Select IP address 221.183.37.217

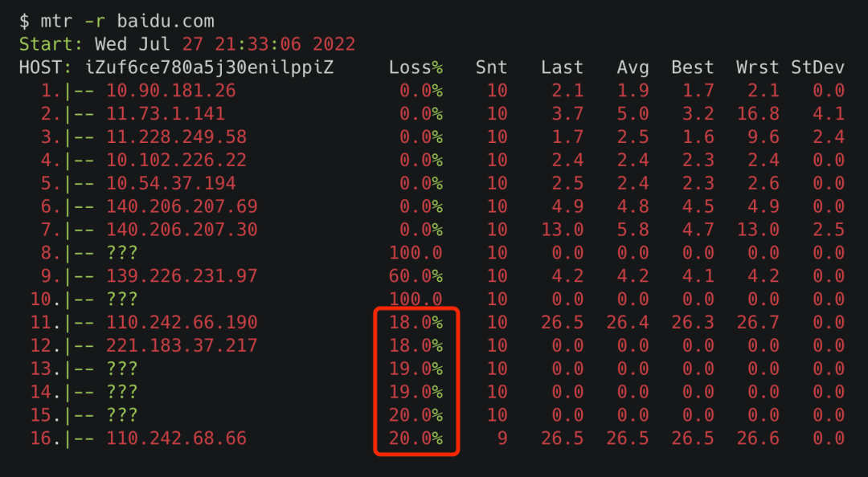click(182, 346)
